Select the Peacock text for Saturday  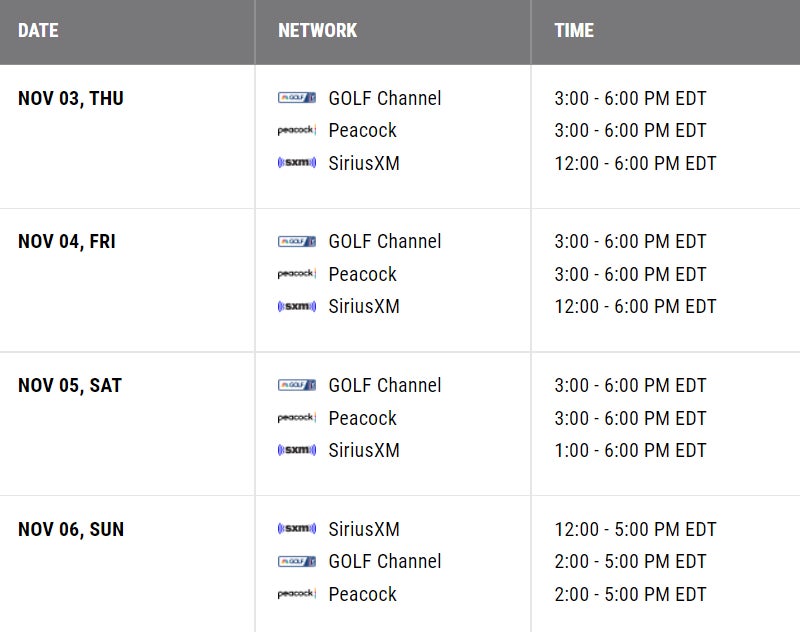(362, 418)
